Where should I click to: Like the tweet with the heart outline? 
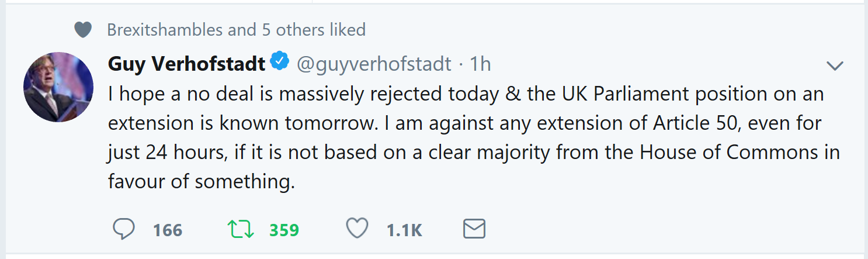tap(357, 229)
